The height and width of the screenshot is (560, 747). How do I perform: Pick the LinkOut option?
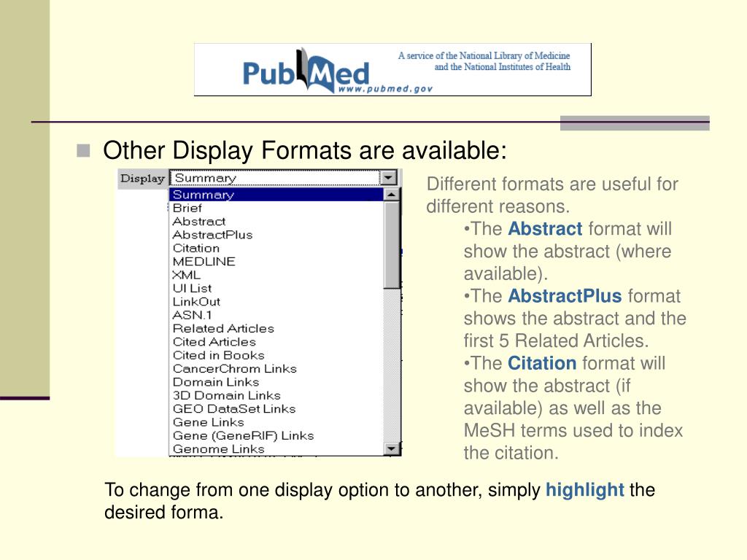pos(276,301)
